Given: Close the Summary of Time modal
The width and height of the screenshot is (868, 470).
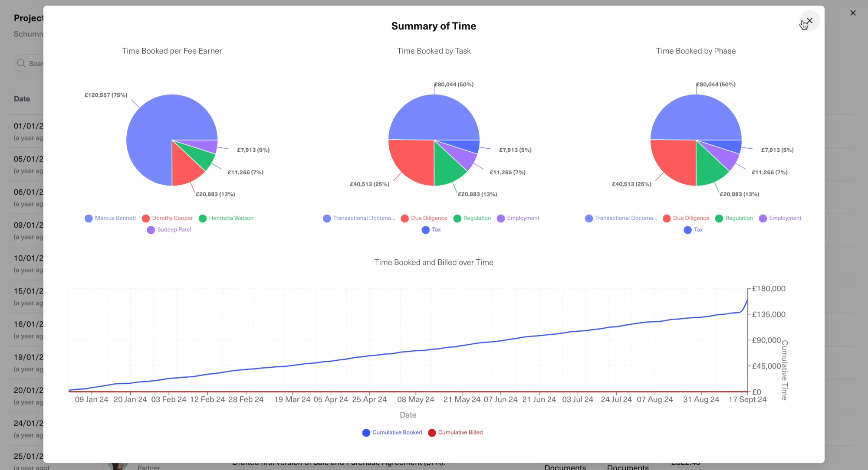Looking at the screenshot, I should (809, 20).
